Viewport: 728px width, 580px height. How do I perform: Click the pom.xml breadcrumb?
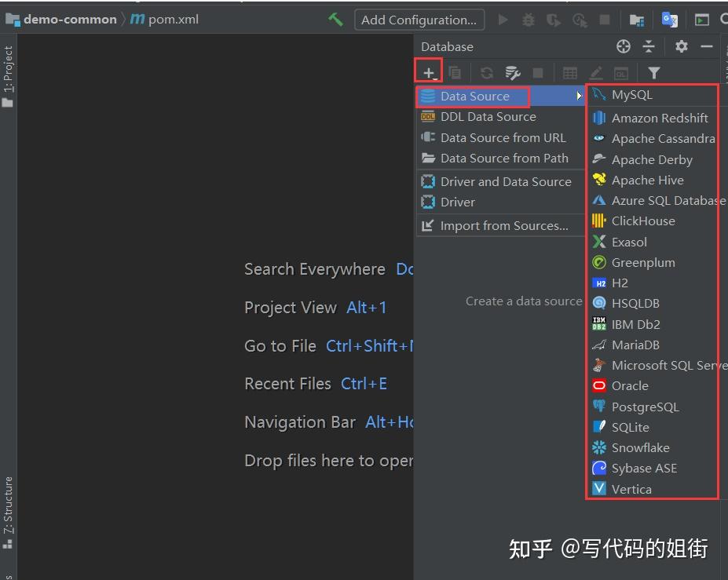click(165, 20)
